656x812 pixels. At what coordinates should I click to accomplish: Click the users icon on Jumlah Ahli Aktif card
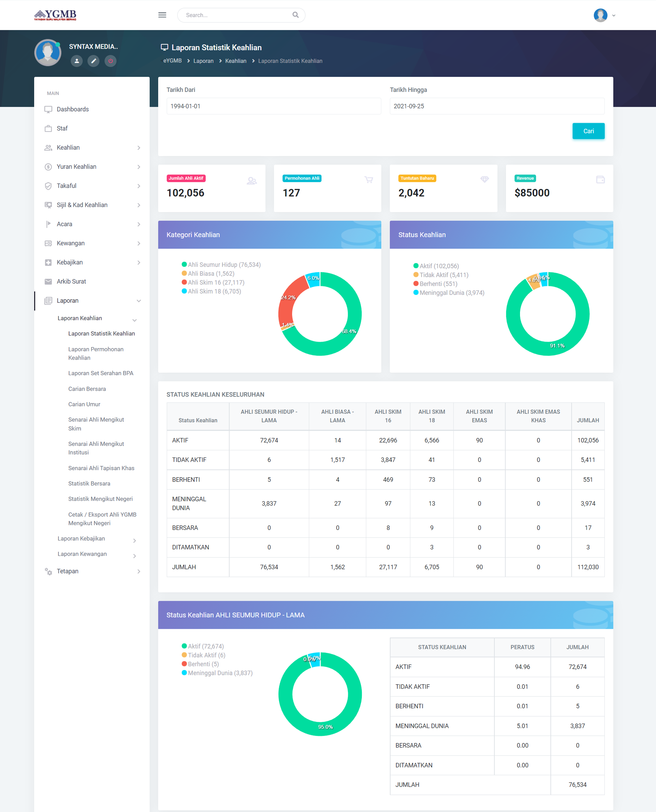(252, 181)
